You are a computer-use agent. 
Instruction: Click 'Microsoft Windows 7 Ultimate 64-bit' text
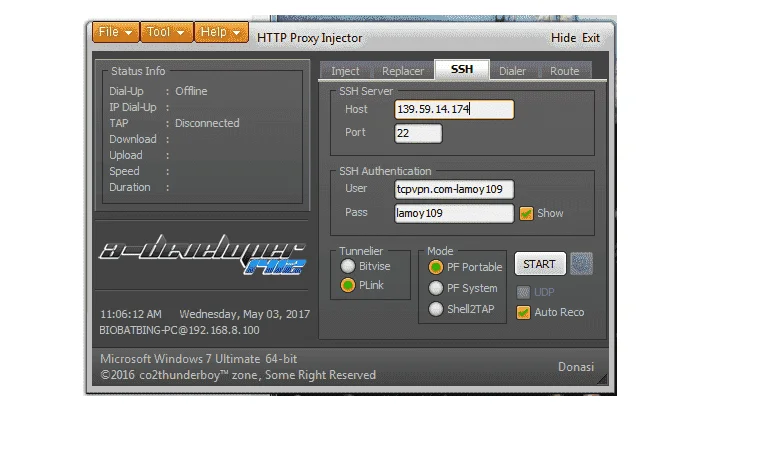click(x=198, y=359)
